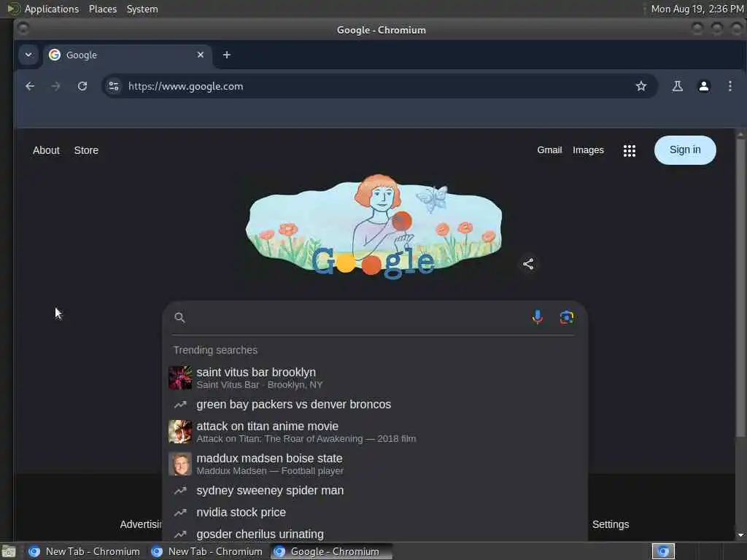Image resolution: width=747 pixels, height=560 pixels.
Task: Bookmark this page with the star icon
Action: pos(641,86)
